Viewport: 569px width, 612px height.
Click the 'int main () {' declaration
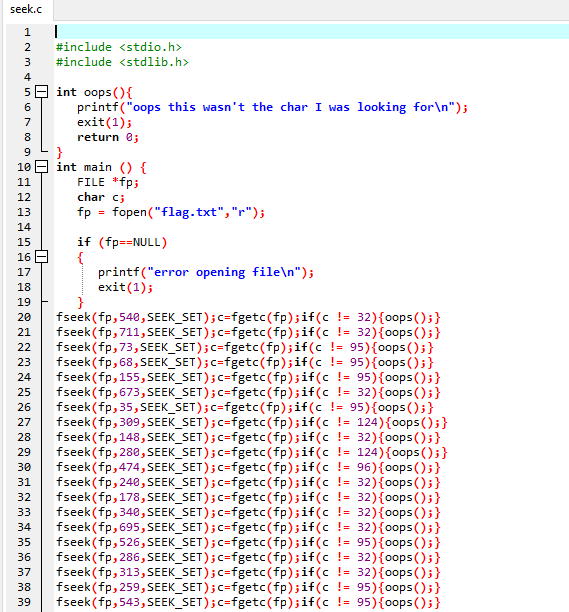click(x=101, y=167)
